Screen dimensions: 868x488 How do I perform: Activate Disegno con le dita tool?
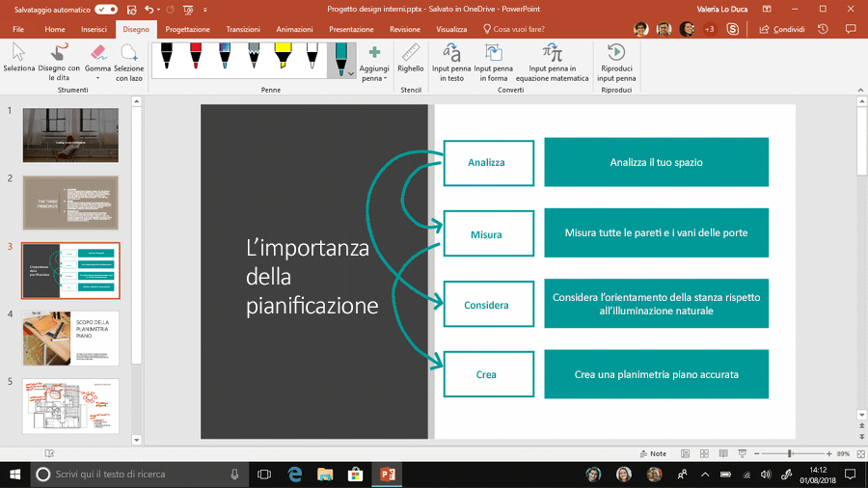pyautogui.click(x=59, y=63)
